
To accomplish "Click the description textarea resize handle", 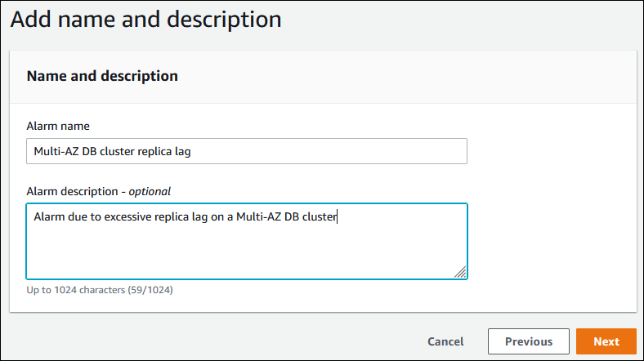I will (x=461, y=274).
